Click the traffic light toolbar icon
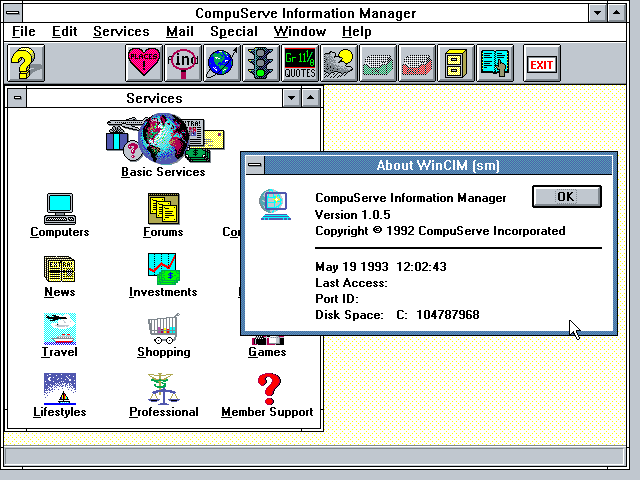 pyautogui.click(x=260, y=64)
